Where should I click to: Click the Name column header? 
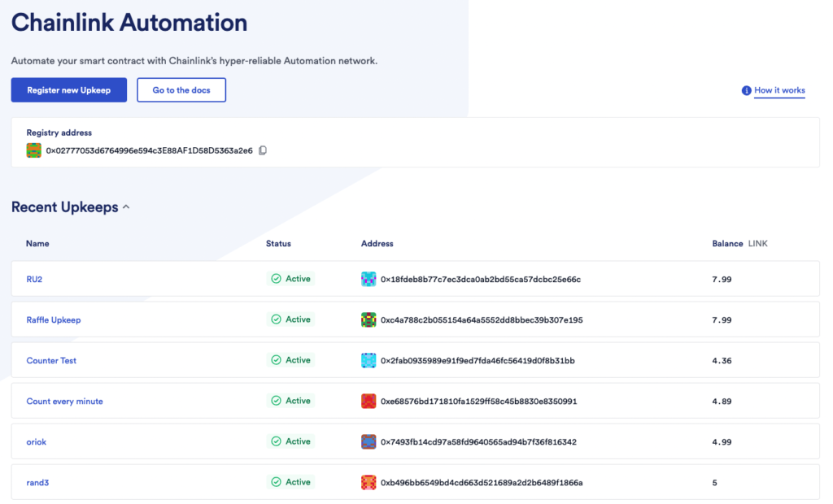coord(37,244)
